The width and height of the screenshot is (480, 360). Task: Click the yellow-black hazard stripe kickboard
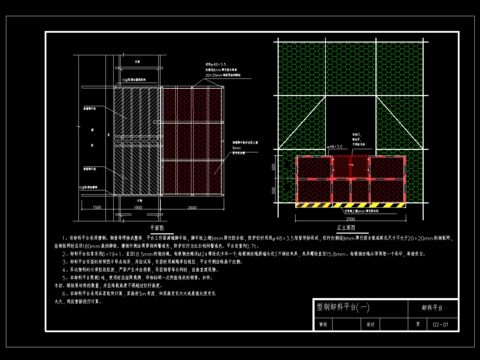(x=351, y=205)
